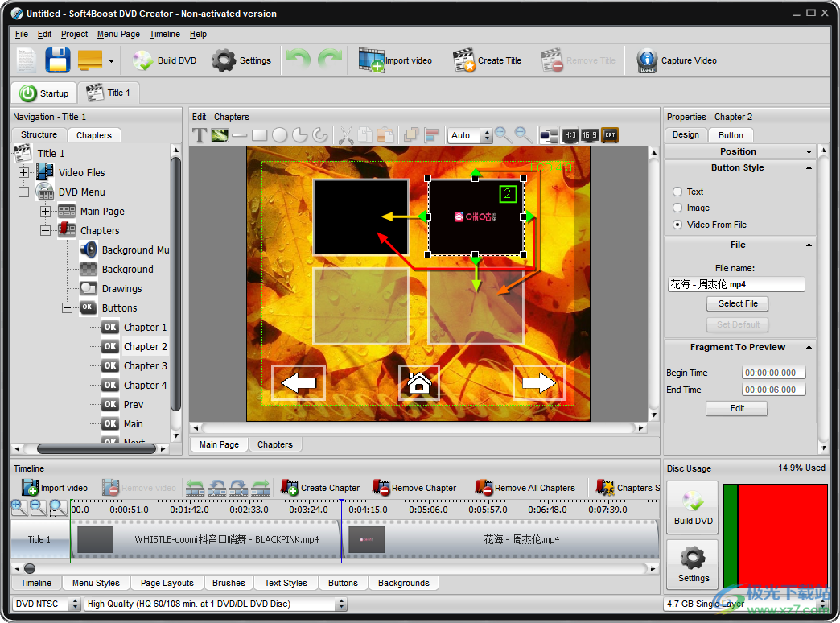Click the Redo arrow icon
This screenshot has width=840, height=623.
click(330, 59)
